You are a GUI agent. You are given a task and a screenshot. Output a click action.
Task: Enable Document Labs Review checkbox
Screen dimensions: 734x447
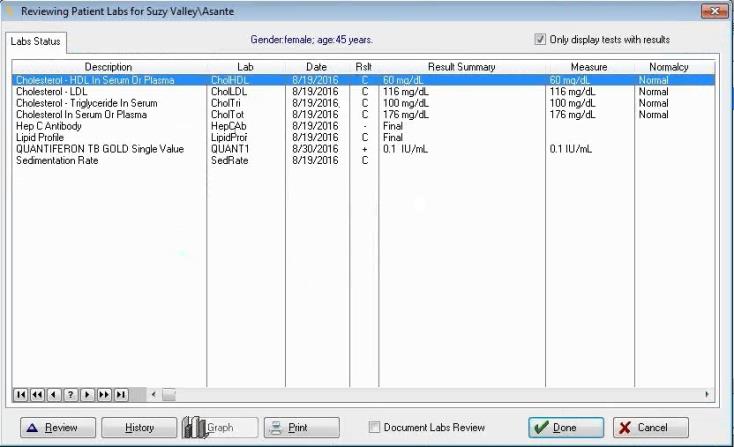tap(374, 427)
